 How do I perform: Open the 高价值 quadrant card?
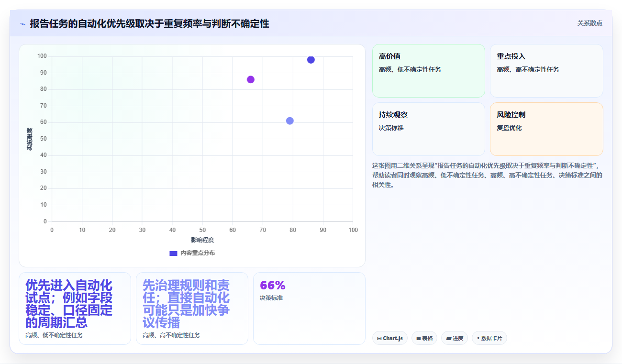click(x=429, y=71)
